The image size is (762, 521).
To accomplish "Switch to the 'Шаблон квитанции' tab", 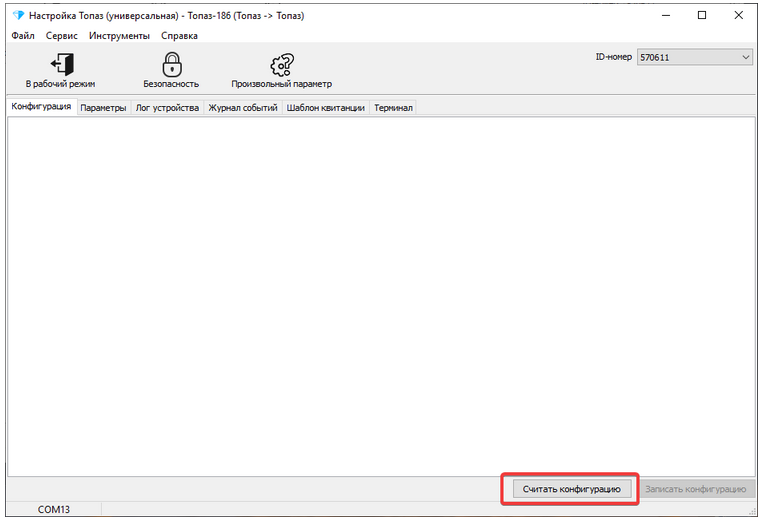I will click(325, 108).
